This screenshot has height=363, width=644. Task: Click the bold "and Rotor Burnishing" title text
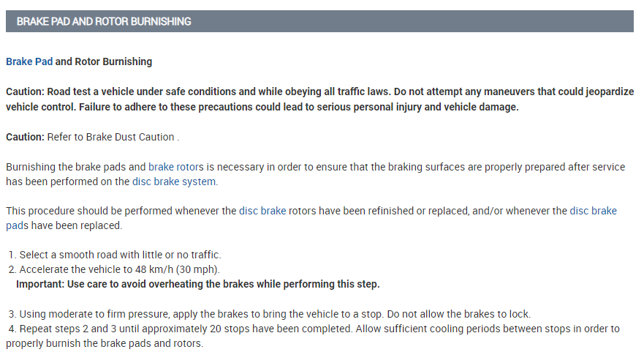click(x=104, y=61)
